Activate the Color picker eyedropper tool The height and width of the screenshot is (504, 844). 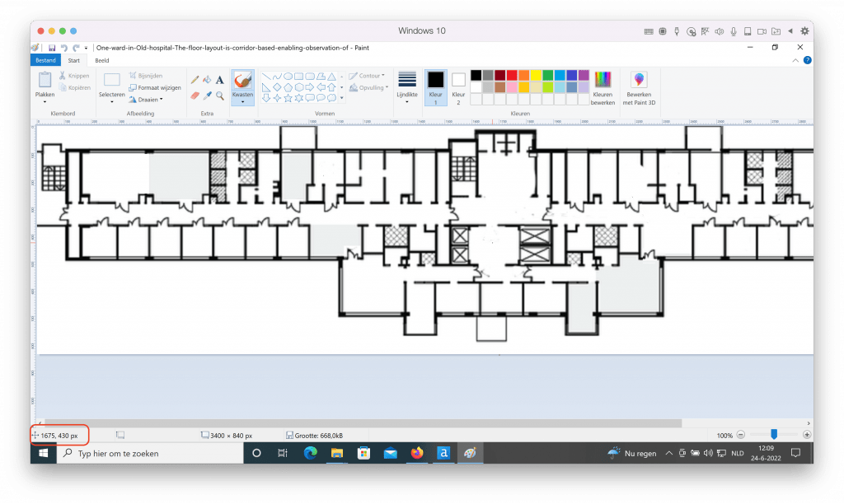pyautogui.click(x=208, y=96)
